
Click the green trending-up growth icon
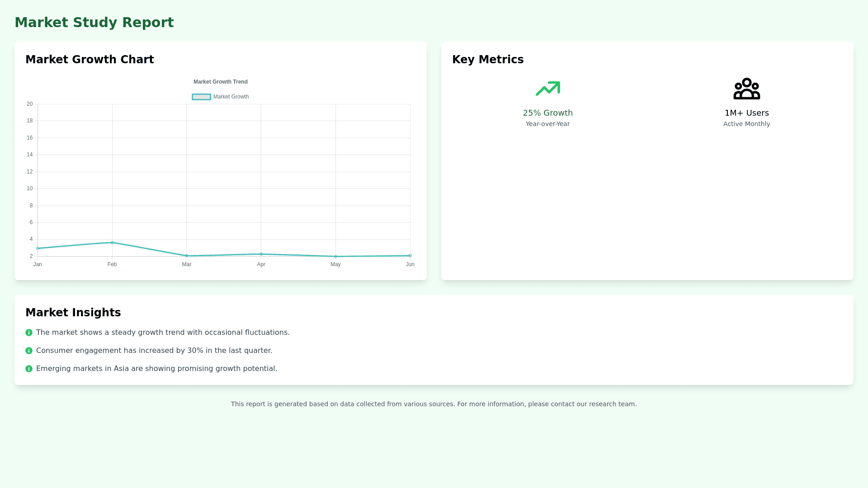(x=547, y=89)
